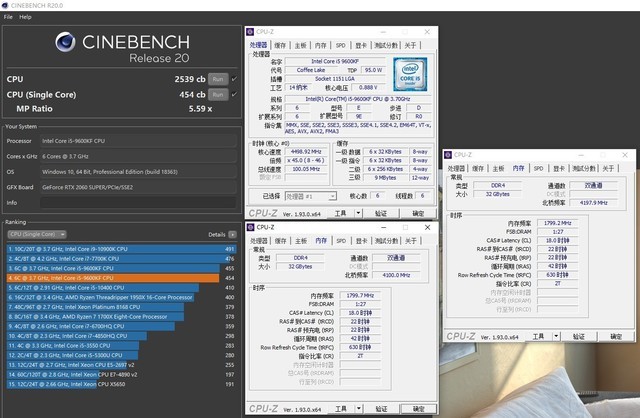Toggle the checkbox beside the CPU test
This screenshot has height=418, width=640.
(x=234, y=79)
